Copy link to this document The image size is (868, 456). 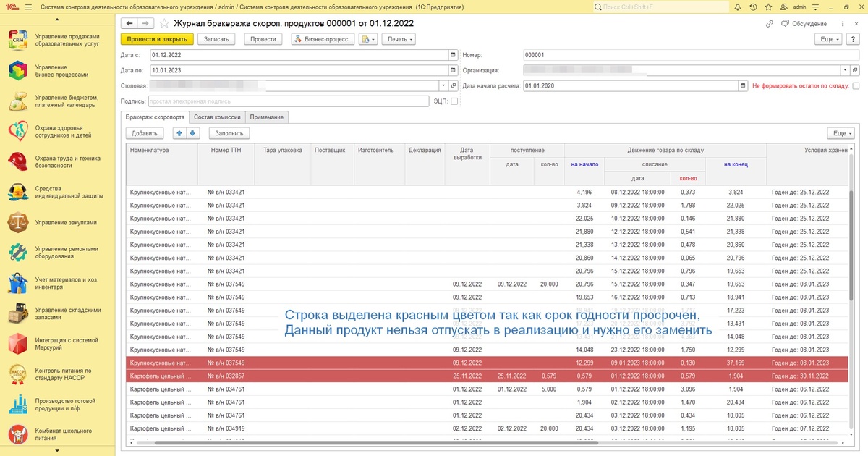pyautogui.click(x=770, y=23)
